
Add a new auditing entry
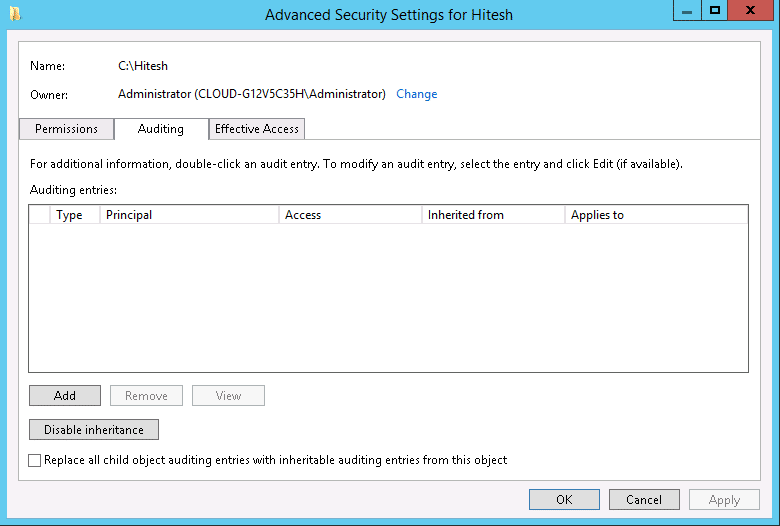coord(65,396)
